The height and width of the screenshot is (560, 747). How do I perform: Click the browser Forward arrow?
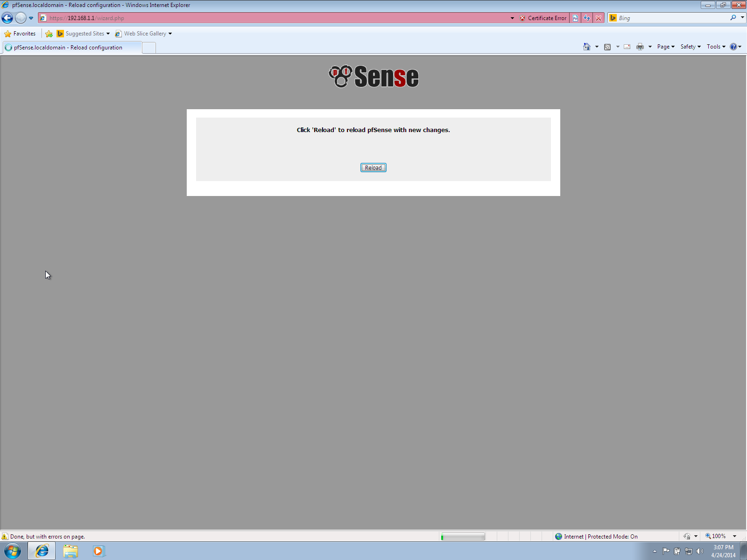point(21,18)
